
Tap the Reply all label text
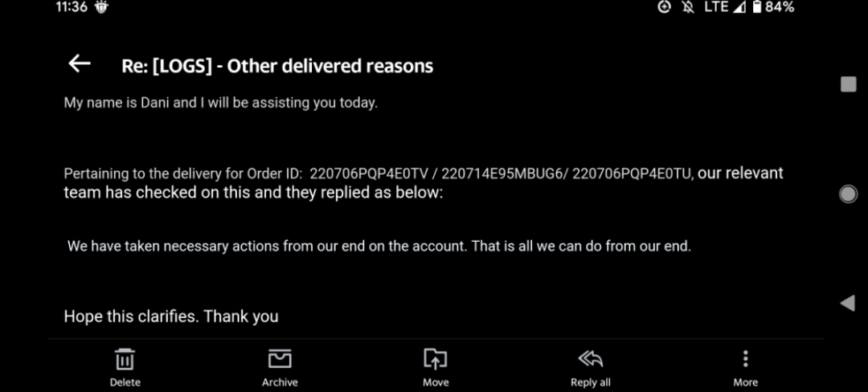[590, 382]
